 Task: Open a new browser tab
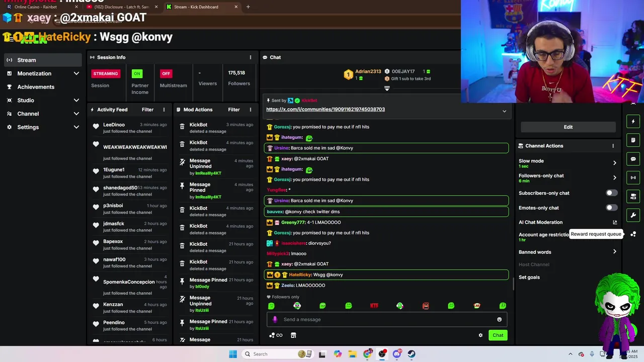[x=248, y=7]
